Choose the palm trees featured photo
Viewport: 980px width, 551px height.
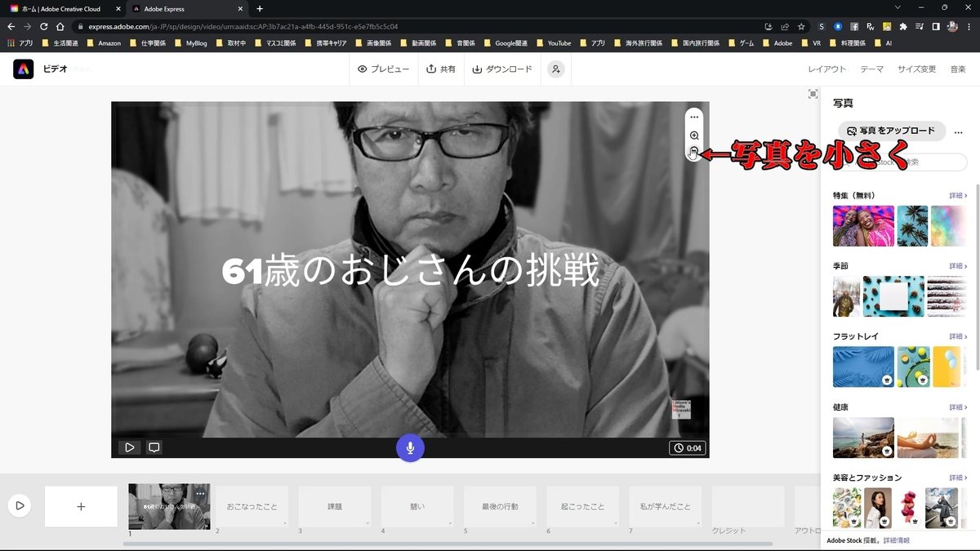click(x=912, y=226)
